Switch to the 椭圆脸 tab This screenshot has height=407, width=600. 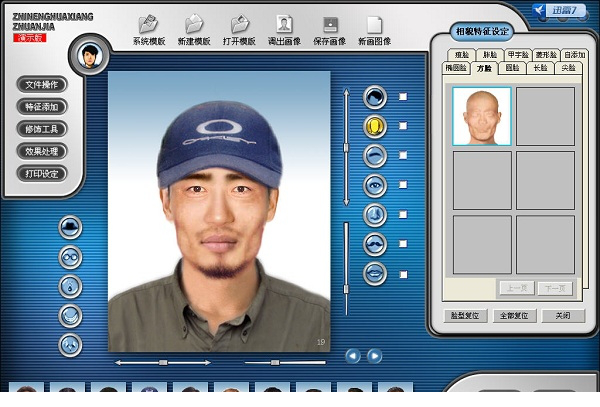point(456,68)
